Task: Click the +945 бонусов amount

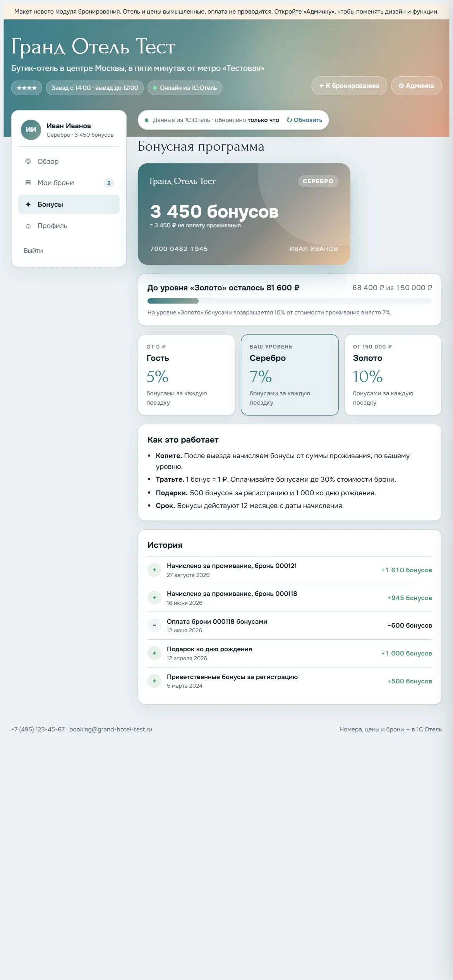Action: click(410, 598)
